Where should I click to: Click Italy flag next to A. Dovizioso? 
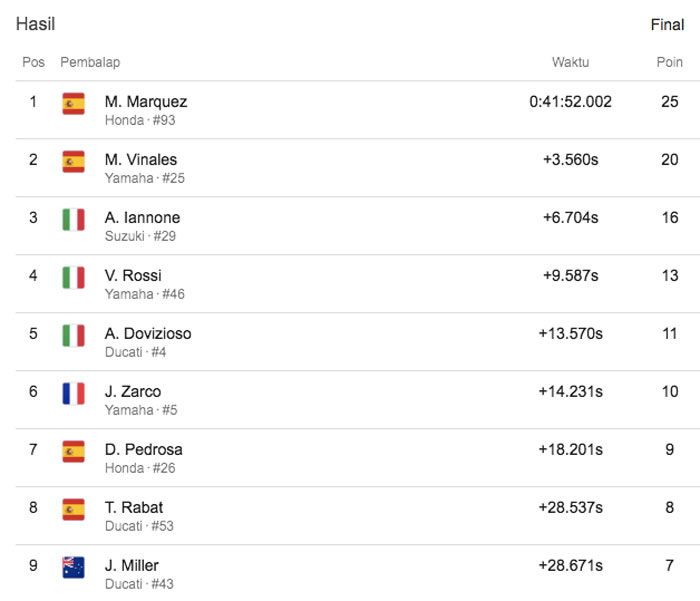tap(73, 336)
